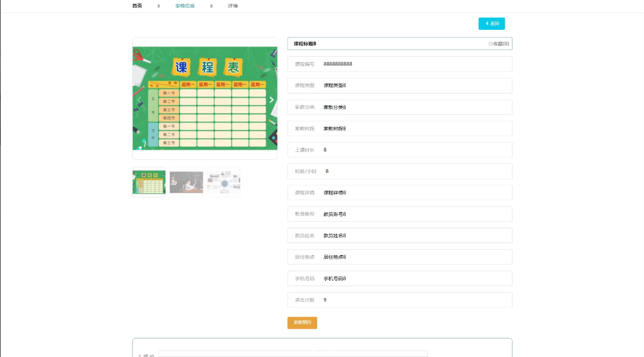The height and width of the screenshot is (357, 644).
Task: Click the value 教员账号8
Action: pos(334,215)
